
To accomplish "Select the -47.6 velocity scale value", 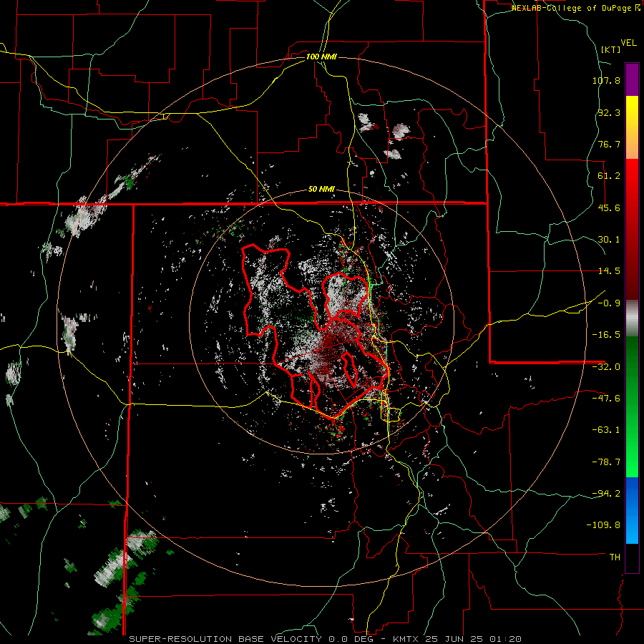I will click(x=606, y=399).
